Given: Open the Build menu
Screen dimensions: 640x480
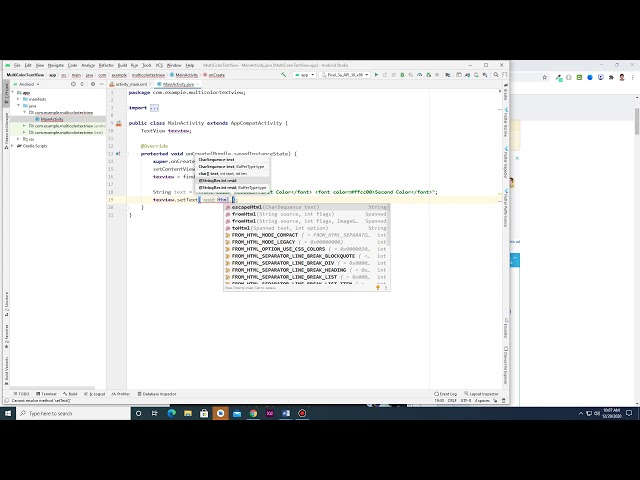Looking at the screenshot, I should [x=122, y=65].
